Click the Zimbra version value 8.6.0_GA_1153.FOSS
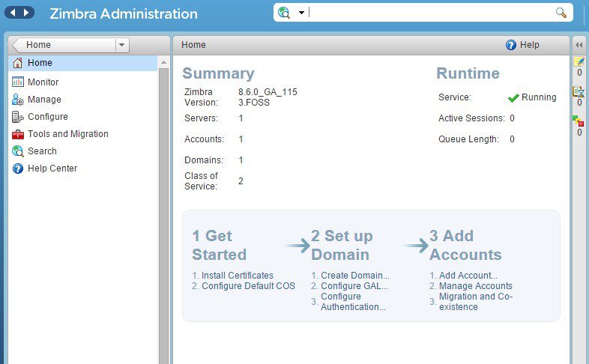Image resolution: width=589 pixels, height=364 pixels. [268, 97]
